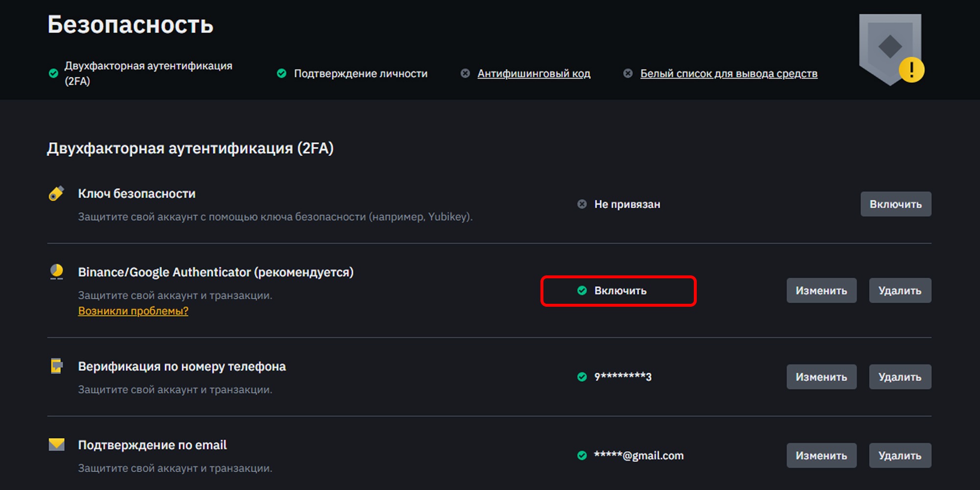
Task: Click the Не привязан status text
Action: point(627,204)
